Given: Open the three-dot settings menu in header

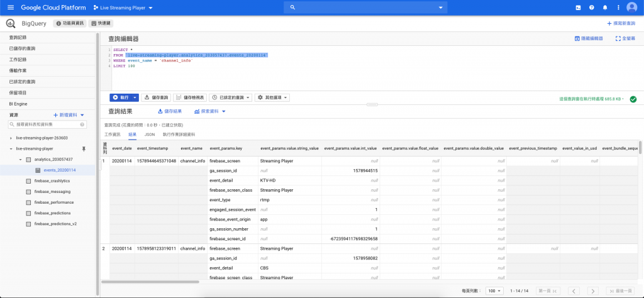Looking at the screenshot, I should [x=618, y=8].
